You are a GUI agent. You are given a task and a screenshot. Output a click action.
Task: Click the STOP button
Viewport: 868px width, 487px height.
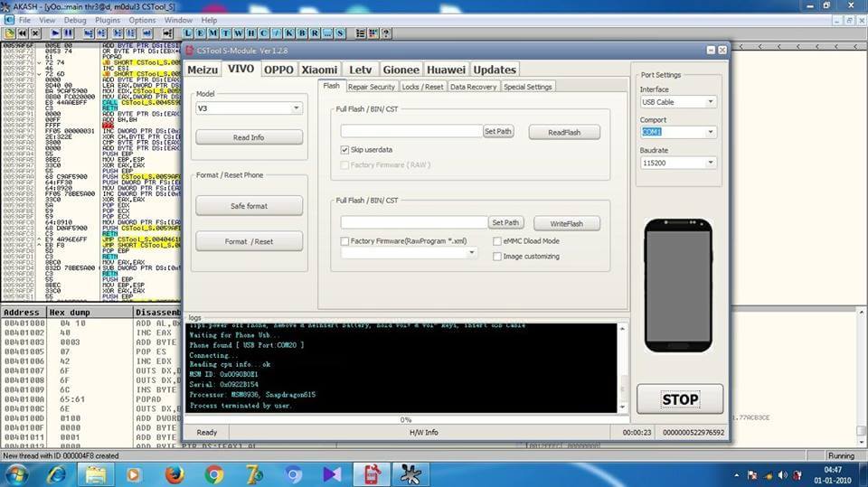680,399
